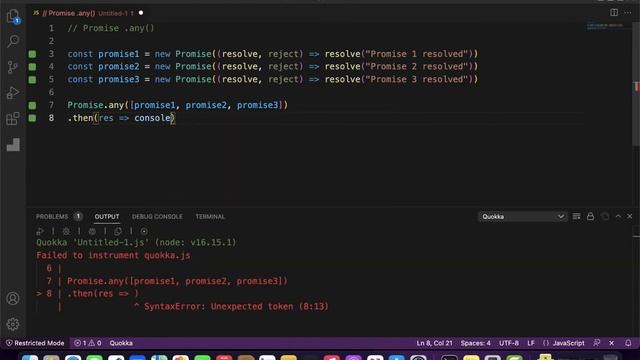Image resolution: width=640 pixels, height=360 pixels.
Task: Clear the output panel
Action: 576,216
